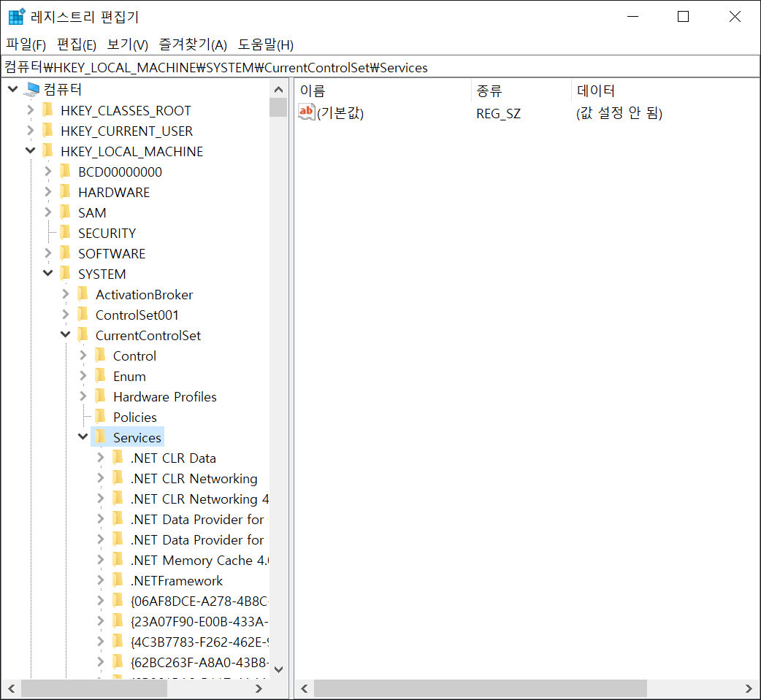Click the folder icon beside Services
The width and height of the screenshot is (761, 700).
[101, 437]
